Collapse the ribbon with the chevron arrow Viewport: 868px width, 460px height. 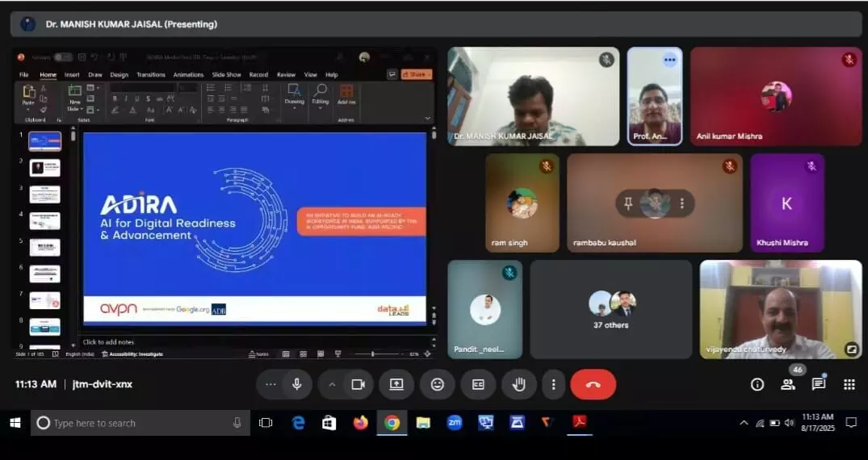pyautogui.click(x=427, y=119)
